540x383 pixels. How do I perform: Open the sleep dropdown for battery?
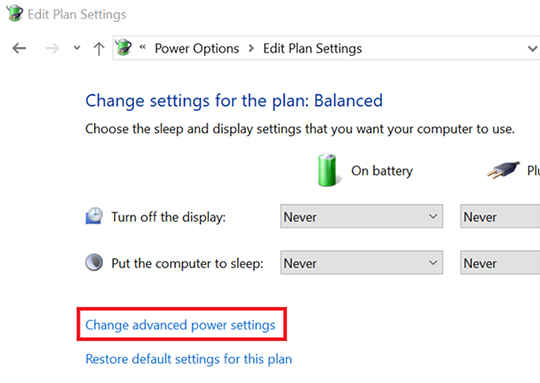[x=362, y=263]
